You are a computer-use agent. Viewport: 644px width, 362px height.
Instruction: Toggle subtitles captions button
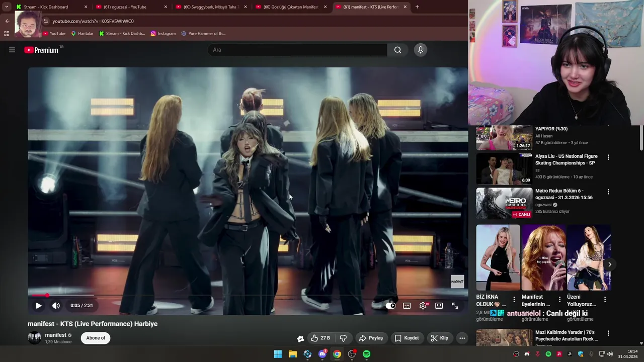click(x=407, y=305)
